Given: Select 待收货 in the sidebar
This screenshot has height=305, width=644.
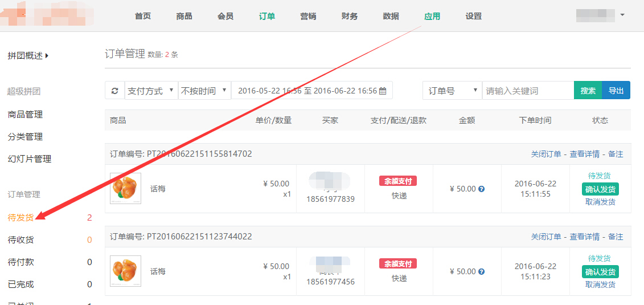Looking at the screenshot, I should tap(20, 240).
